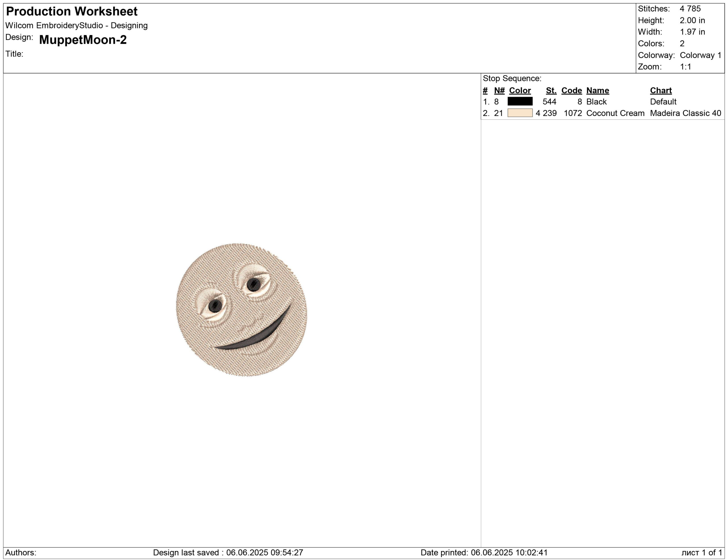The width and height of the screenshot is (728, 560).
Task: Click the embroidered moon face design
Action: [241, 310]
